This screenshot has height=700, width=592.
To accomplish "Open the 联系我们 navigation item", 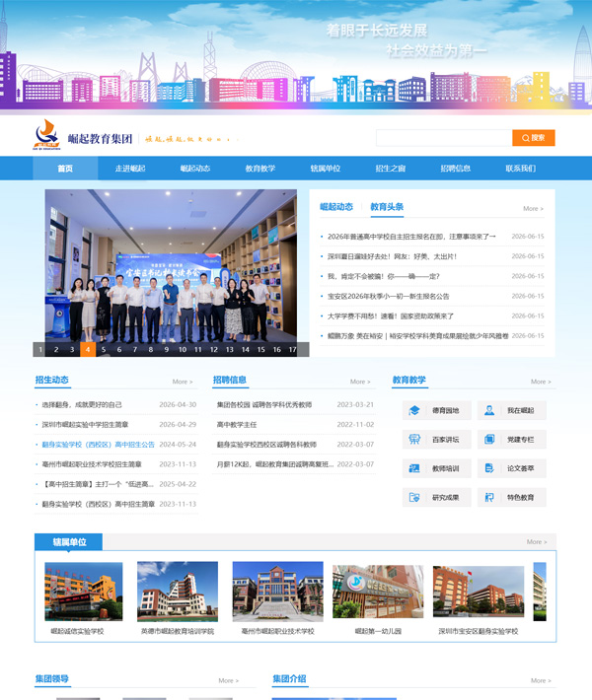I will (521, 169).
